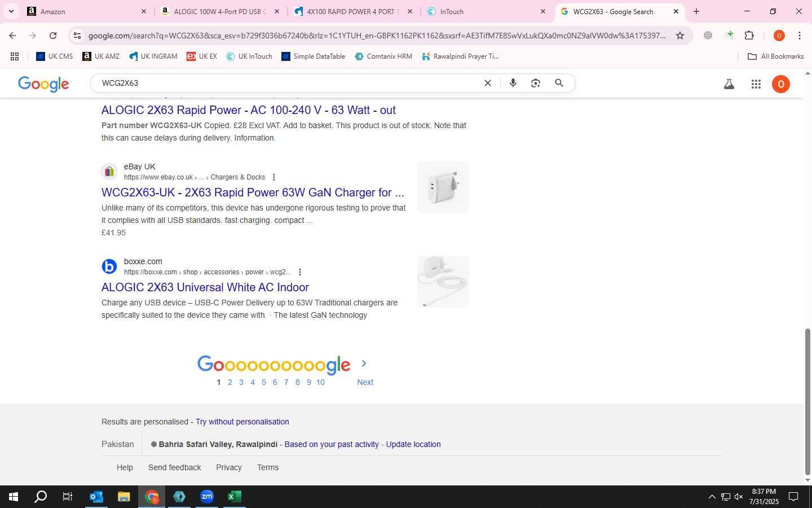Open UK EX bookmark

click(x=202, y=56)
